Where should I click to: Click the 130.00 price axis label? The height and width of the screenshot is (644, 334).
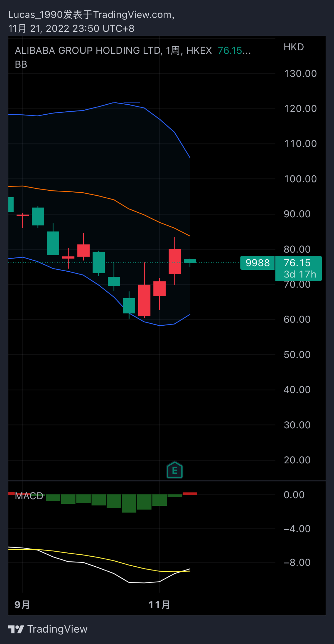click(x=300, y=74)
